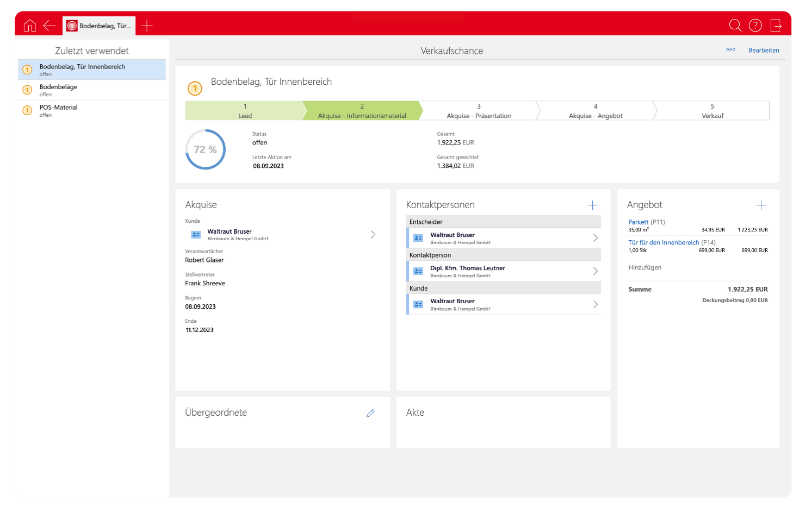Click Hinzufügen in the Angebot panel
The image size is (812, 507).
[645, 268]
